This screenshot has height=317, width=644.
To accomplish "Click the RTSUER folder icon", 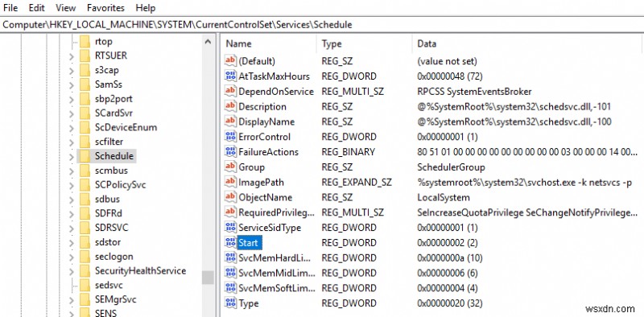I will (85, 56).
